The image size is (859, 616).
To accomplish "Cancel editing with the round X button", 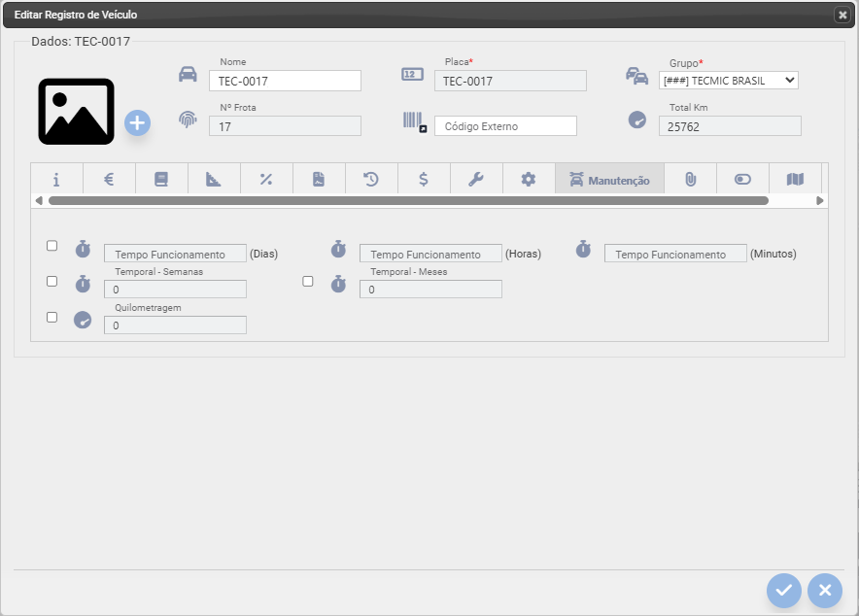I will [825, 591].
